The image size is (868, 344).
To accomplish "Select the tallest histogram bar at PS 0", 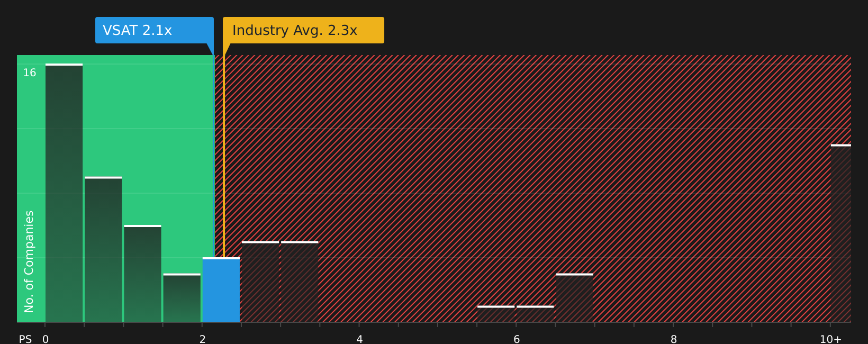I will click(64, 193).
